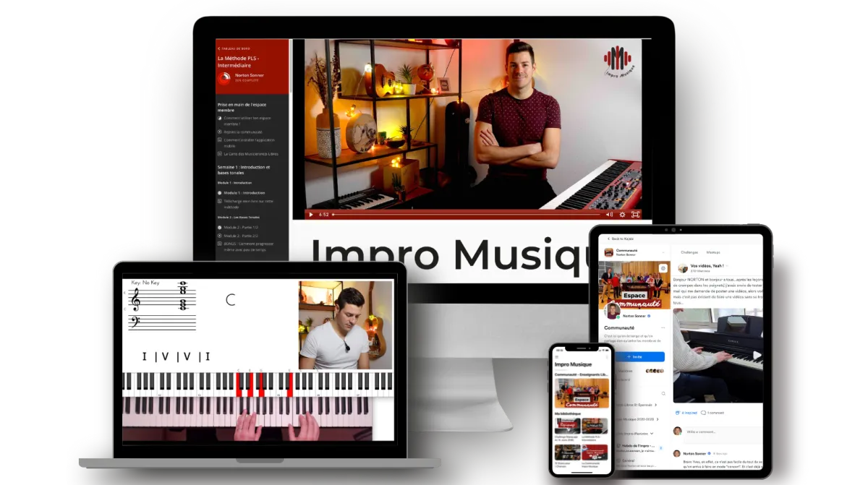The width and height of the screenshot is (868, 485).
Task: Open lesson Module 2 - Partie 1/2
Action: (238, 227)
